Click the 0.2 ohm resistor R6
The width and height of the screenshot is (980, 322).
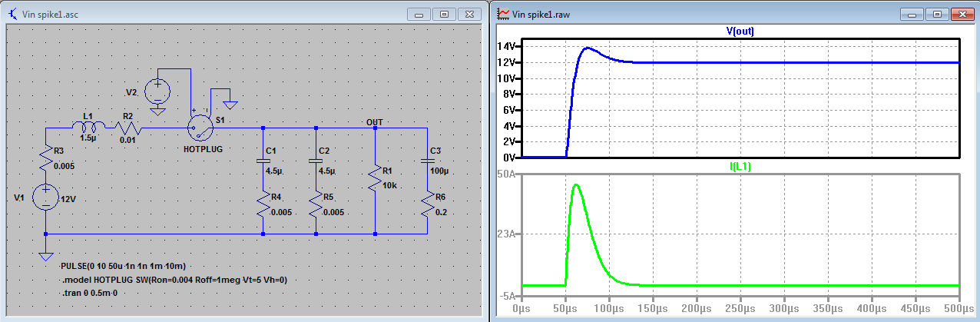[x=429, y=207]
